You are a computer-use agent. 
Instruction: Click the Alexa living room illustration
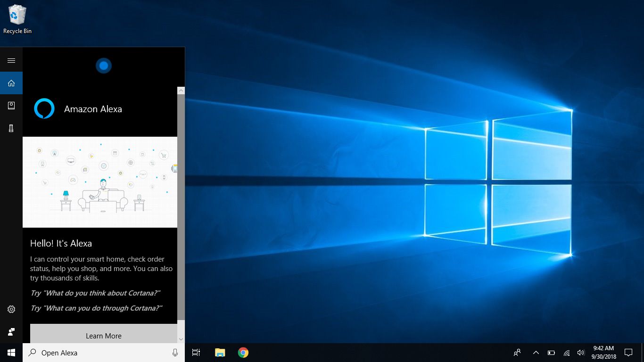(100, 182)
